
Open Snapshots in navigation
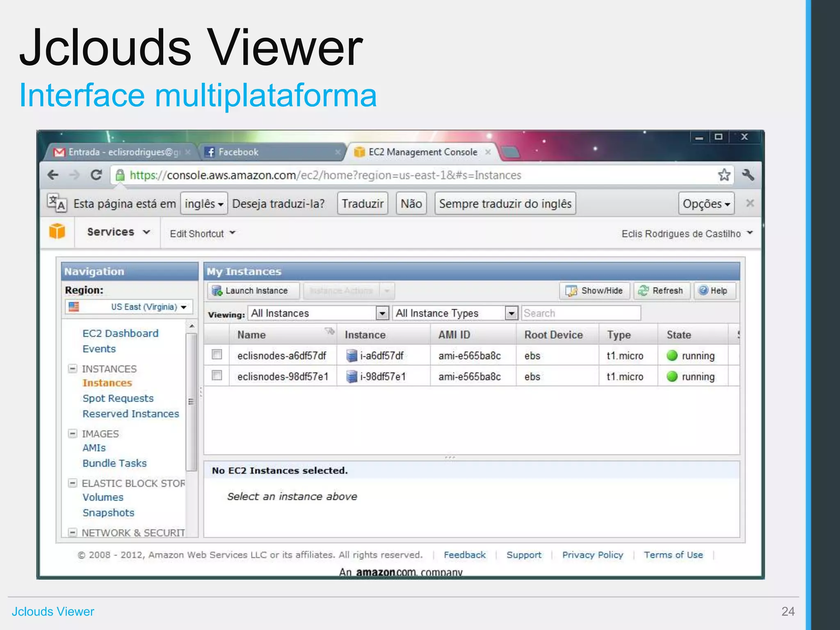pos(108,513)
